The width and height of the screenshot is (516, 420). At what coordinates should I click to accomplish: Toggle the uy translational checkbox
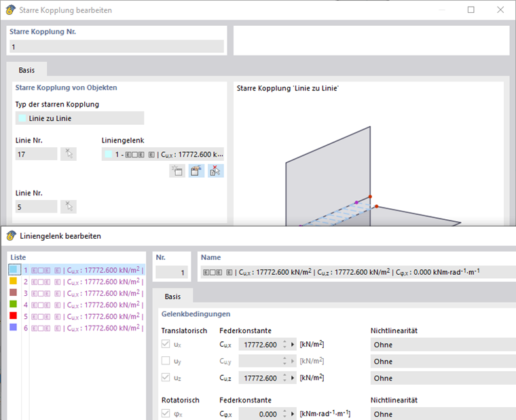pos(166,361)
